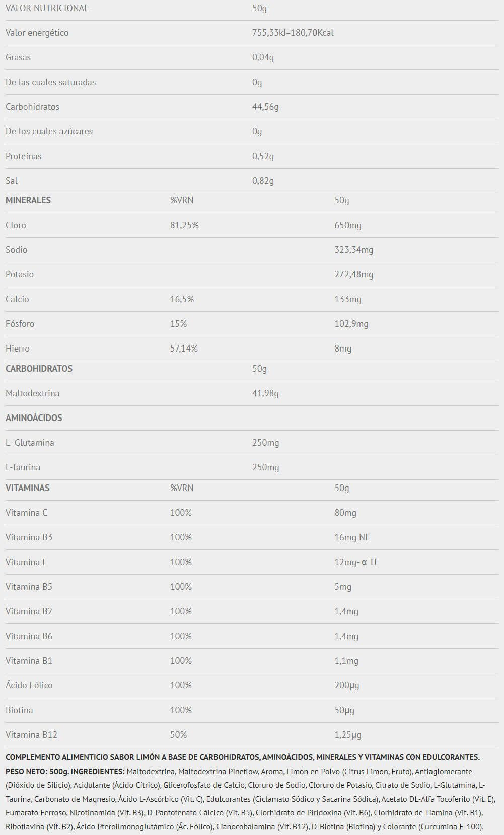Click the Sodio 323,34mg amount
Screen dimensions: 504x835
pyautogui.click(x=354, y=250)
